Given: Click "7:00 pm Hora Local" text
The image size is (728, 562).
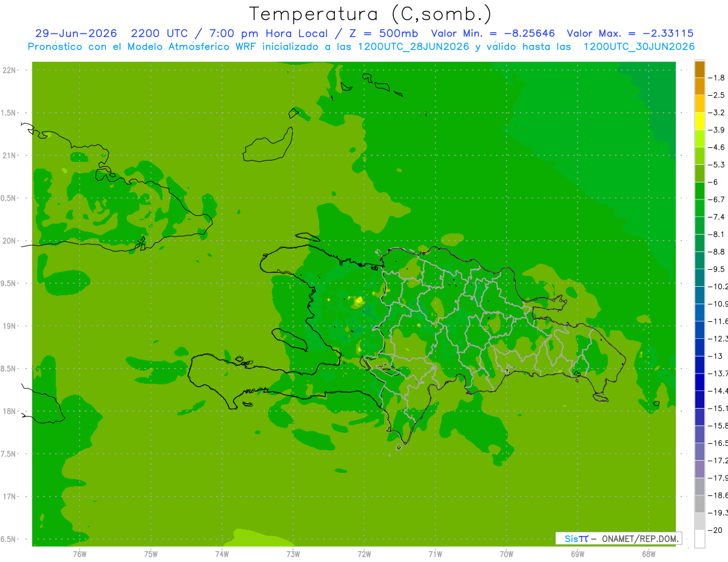Looking at the screenshot, I should [269, 33].
